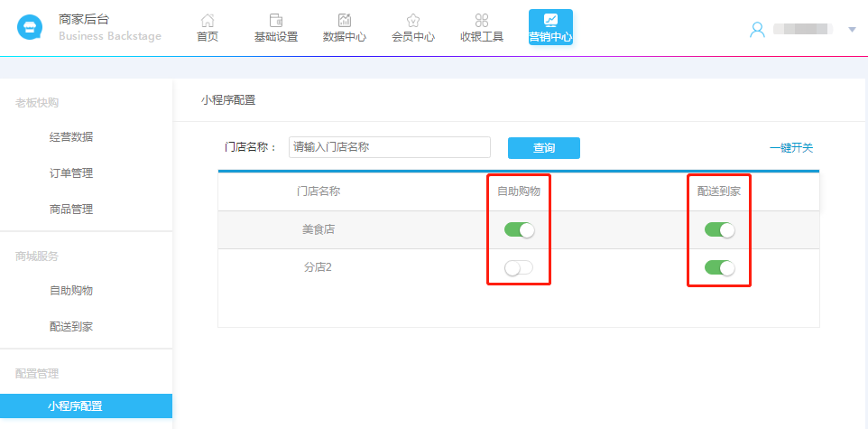Expand the user account dropdown arrow
The image size is (868, 429).
pos(852,30)
